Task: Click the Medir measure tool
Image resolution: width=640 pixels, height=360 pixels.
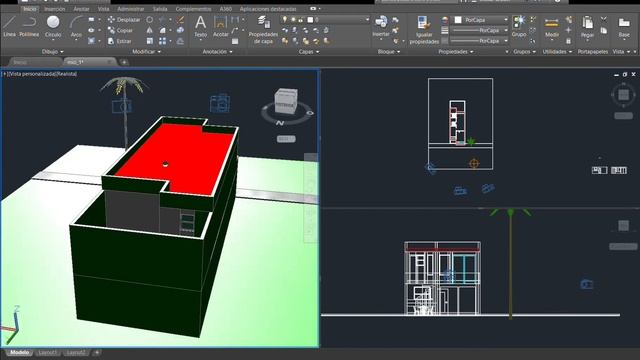Action: pos(551,27)
